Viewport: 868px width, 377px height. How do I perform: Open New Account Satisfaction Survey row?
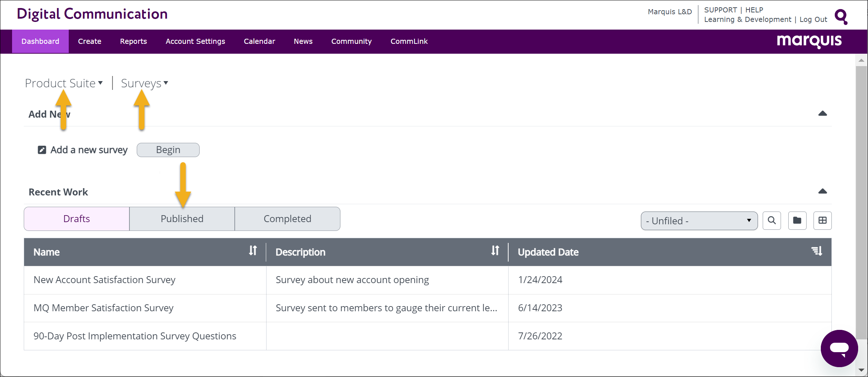point(105,280)
